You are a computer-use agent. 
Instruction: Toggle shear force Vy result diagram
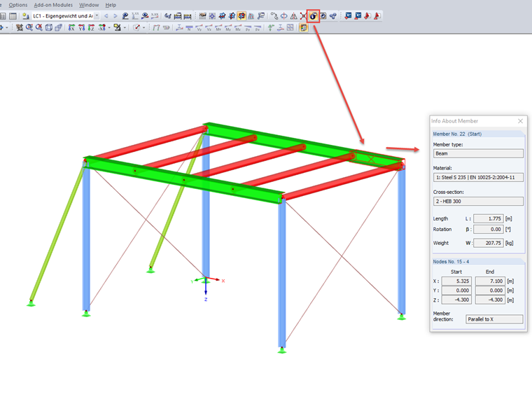[199, 28]
